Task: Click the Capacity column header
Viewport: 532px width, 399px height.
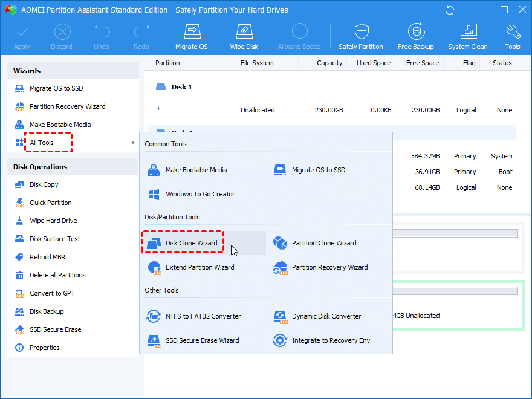Action: [x=329, y=63]
